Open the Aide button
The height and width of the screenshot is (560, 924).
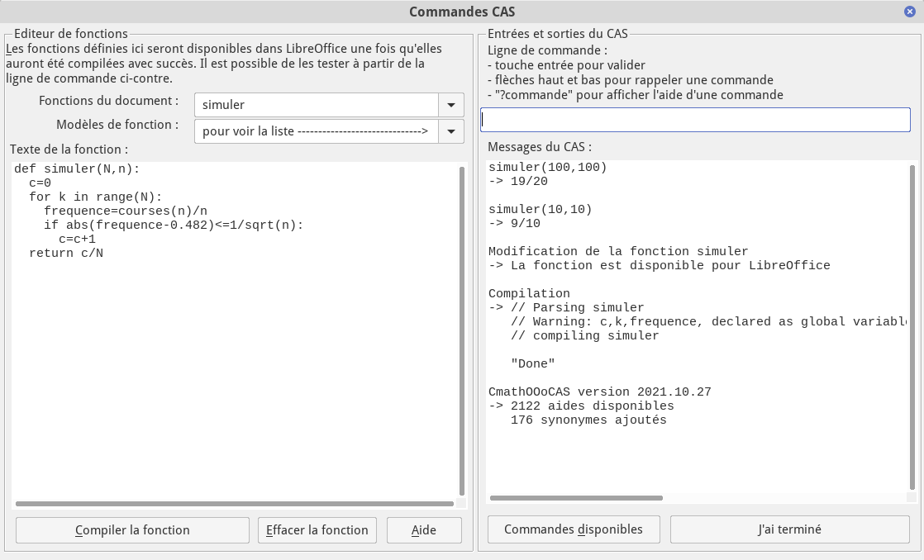tap(424, 530)
